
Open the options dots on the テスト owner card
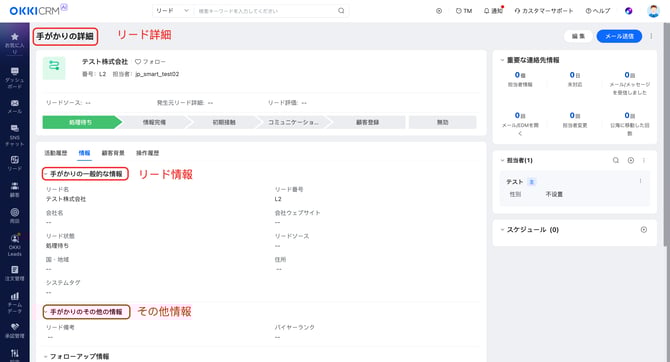[641, 181]
